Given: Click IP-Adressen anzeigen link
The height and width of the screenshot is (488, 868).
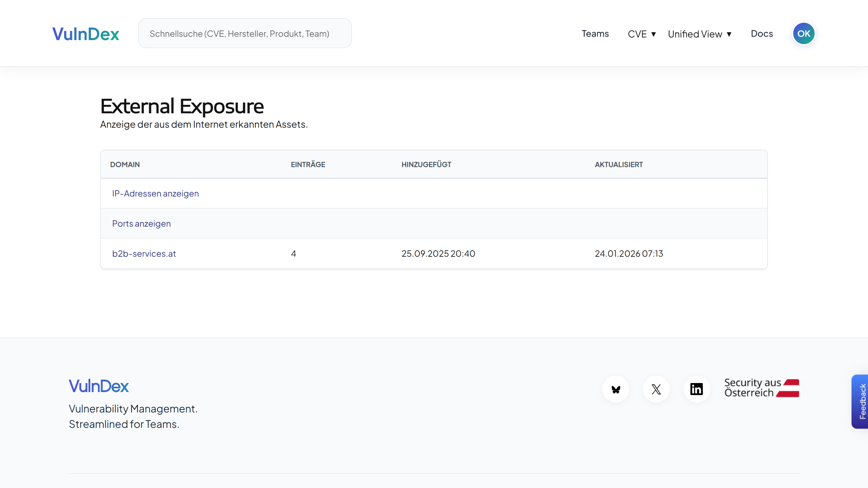Looking at the screenshot, I should 155,193.
